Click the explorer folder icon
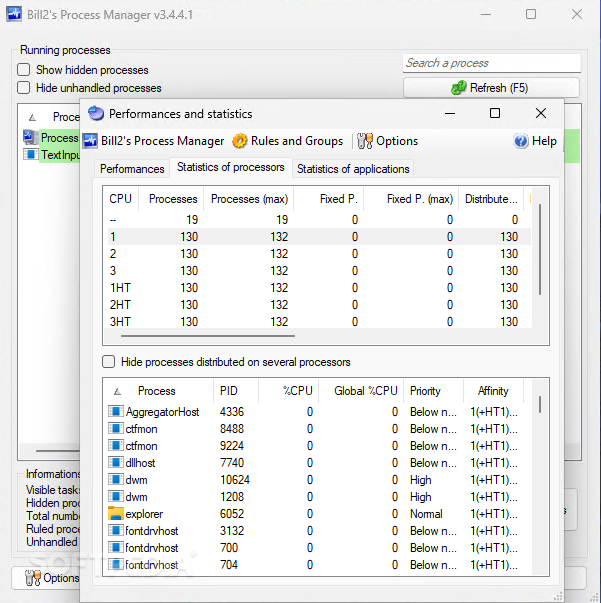 (x=115, y=513)
